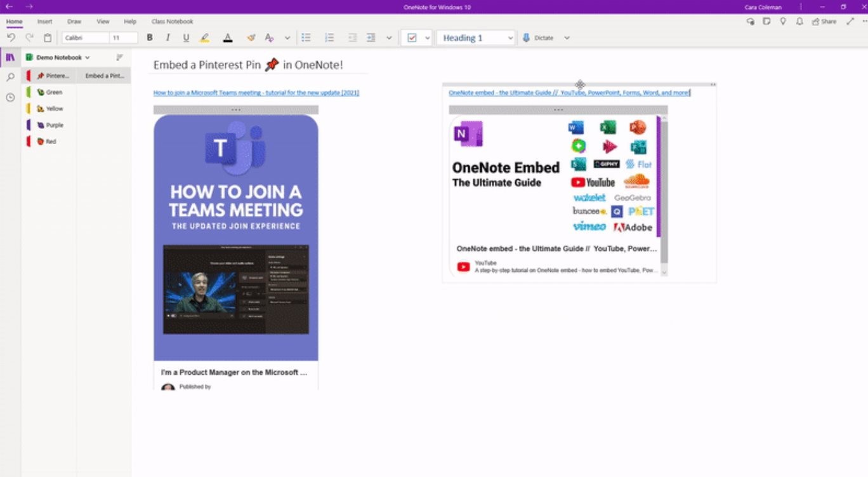868x477 pixels.
Task: Go back with the title bar arrow
Action: coord(10,6)
